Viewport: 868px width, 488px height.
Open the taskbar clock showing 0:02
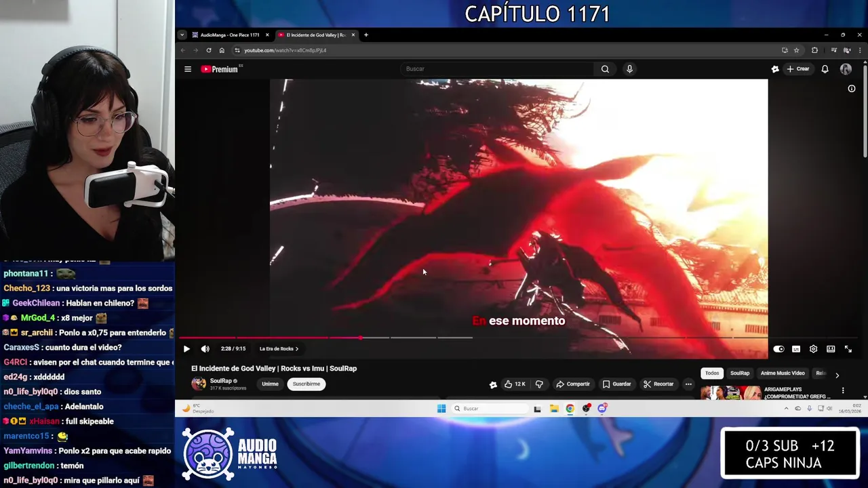(850, 409)
